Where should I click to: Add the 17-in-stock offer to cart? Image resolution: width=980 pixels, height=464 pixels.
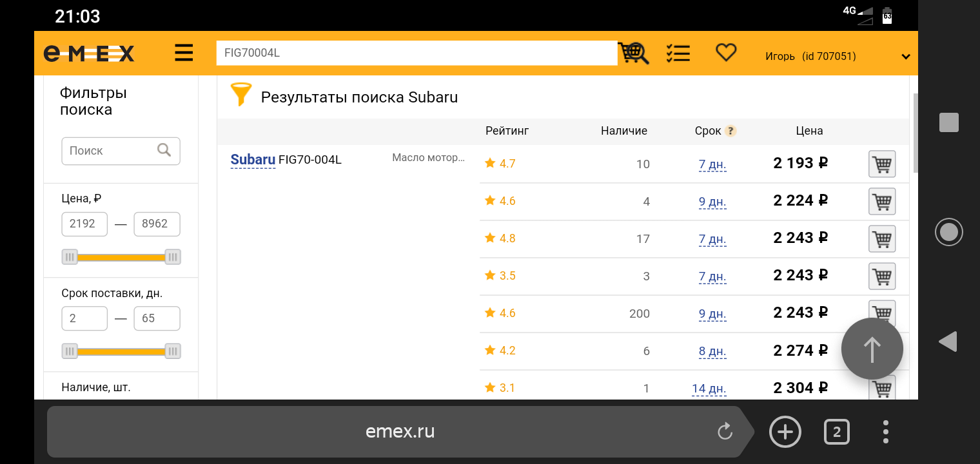click(882, 239)
